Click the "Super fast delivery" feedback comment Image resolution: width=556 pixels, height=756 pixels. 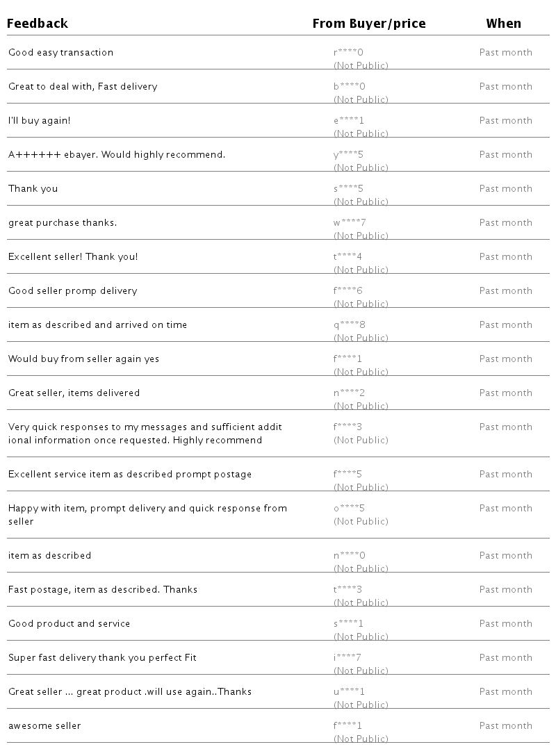(102, 658)
